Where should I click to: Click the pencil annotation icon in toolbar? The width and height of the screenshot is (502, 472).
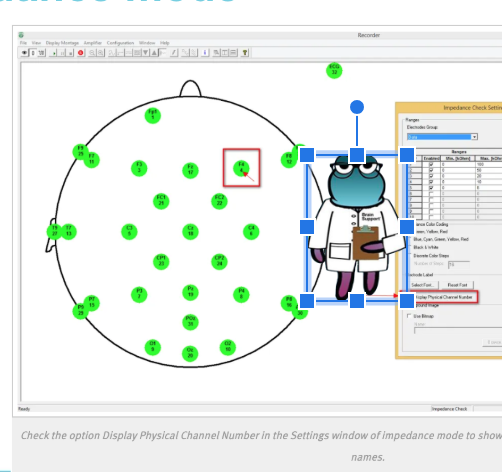coord(174,53)
